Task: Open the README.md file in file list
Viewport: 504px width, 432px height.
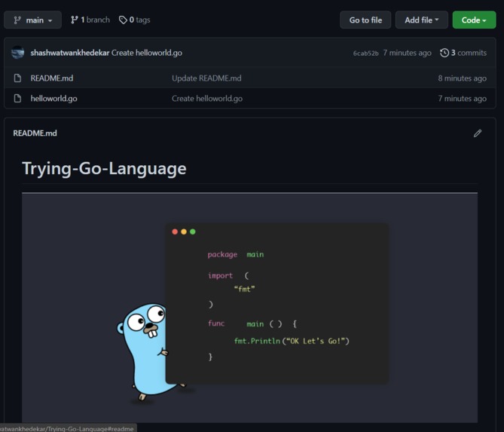Action: (x=52, y=78)
